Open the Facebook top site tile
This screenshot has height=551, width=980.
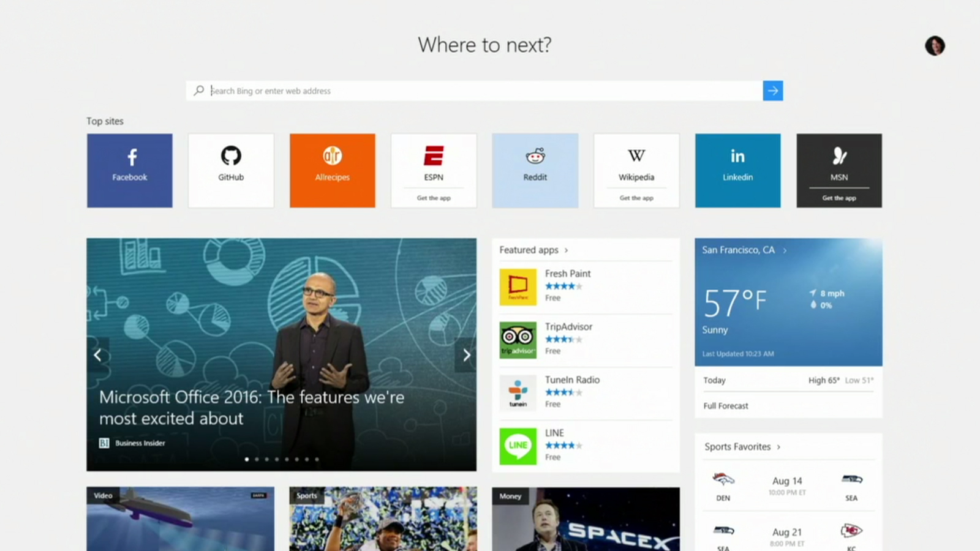(x=129, y=171)
